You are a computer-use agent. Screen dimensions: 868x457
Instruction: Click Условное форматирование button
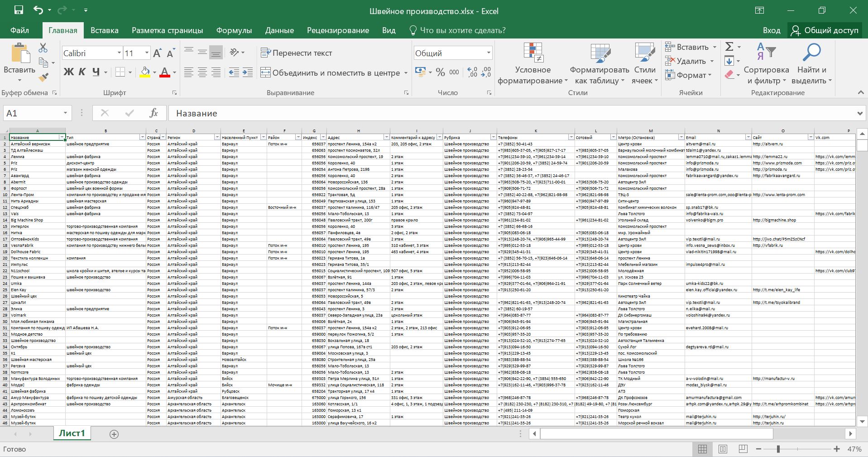coord(532,64)
